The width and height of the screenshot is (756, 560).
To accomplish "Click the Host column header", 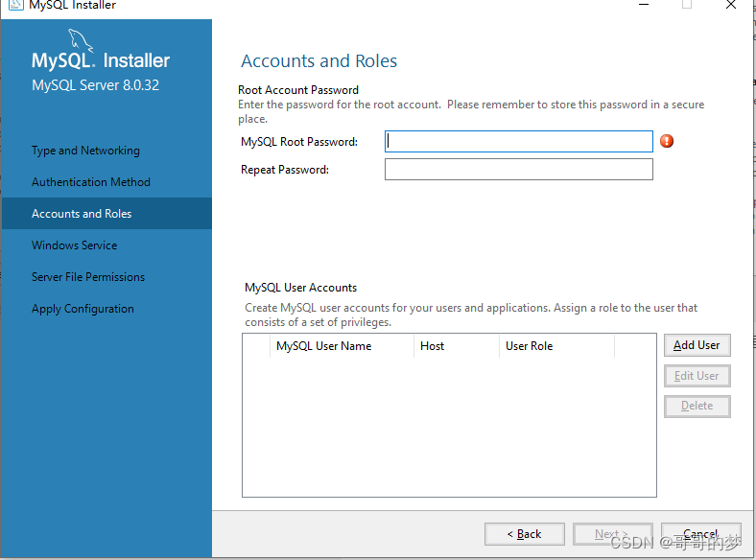I will tap(457, 346).
